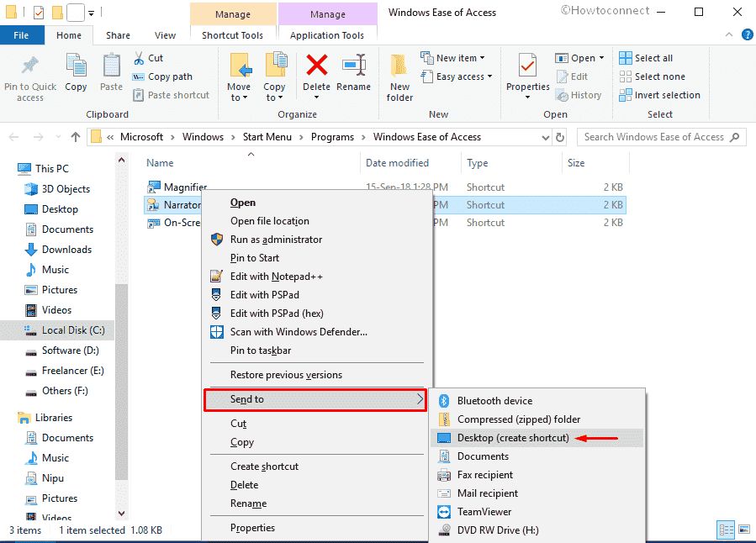This screenshot has width=756, height=543.
Task: Click Paste shortcut in the ribbon
Action: pyautogui.click(x=172, y=95)
